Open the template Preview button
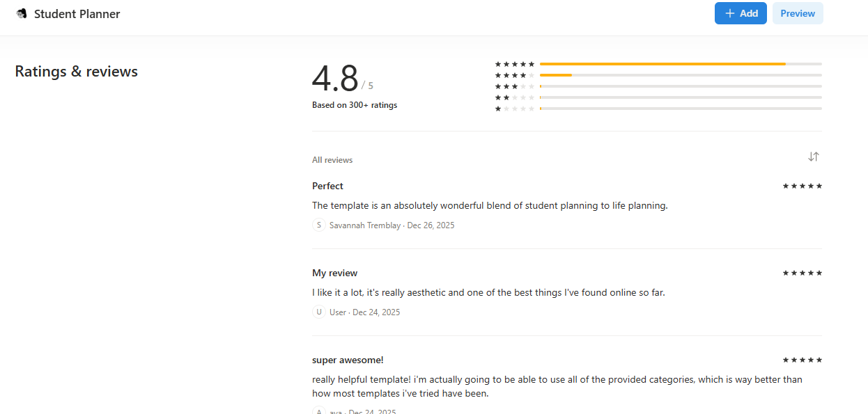 pyautogui.click(x=798, y=13)
